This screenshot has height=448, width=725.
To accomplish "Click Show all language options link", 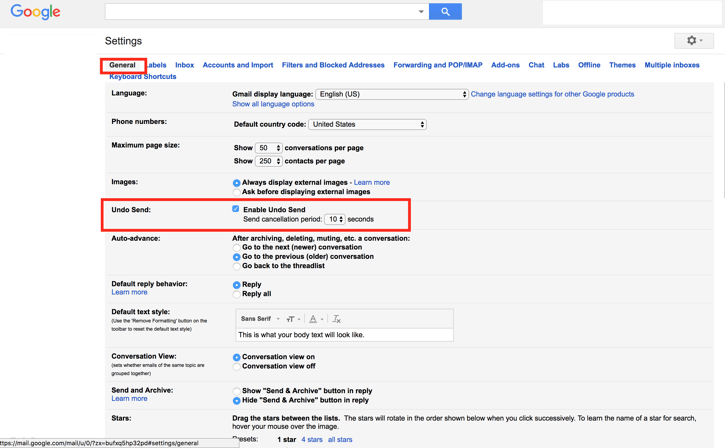I will coord(273,104).
